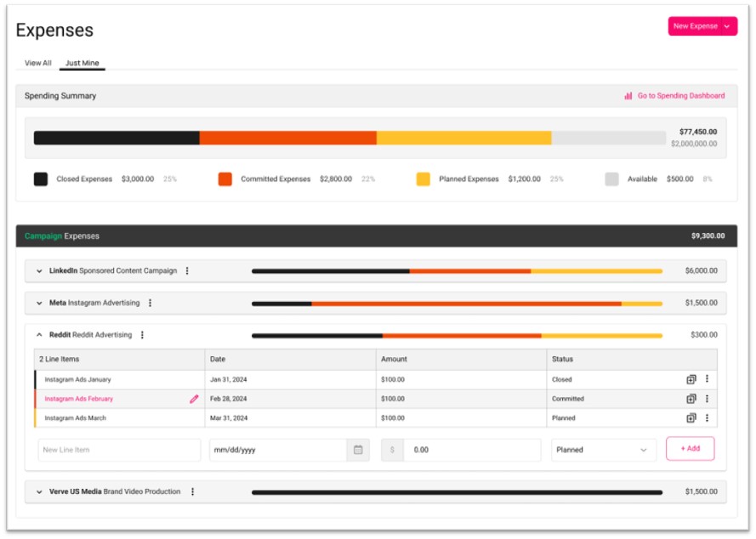Expand the Verve US Media row
756x539 pixels.
(39, 491)
